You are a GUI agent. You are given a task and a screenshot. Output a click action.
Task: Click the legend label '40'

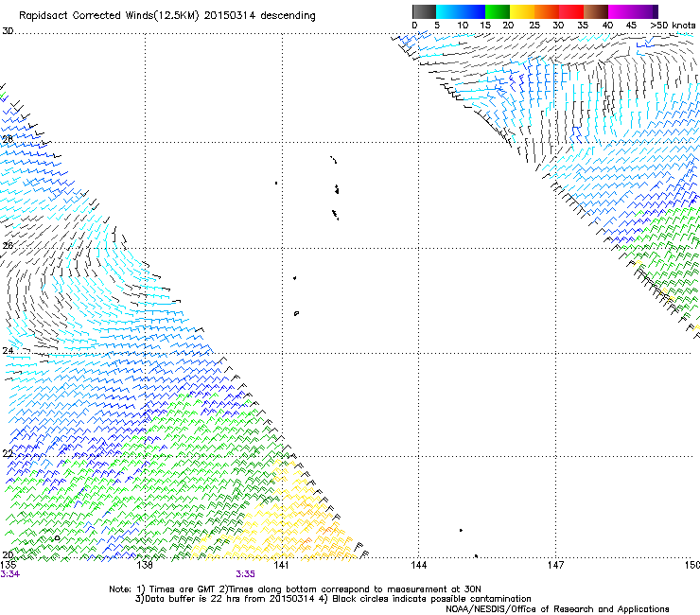[x=607, y=26]
